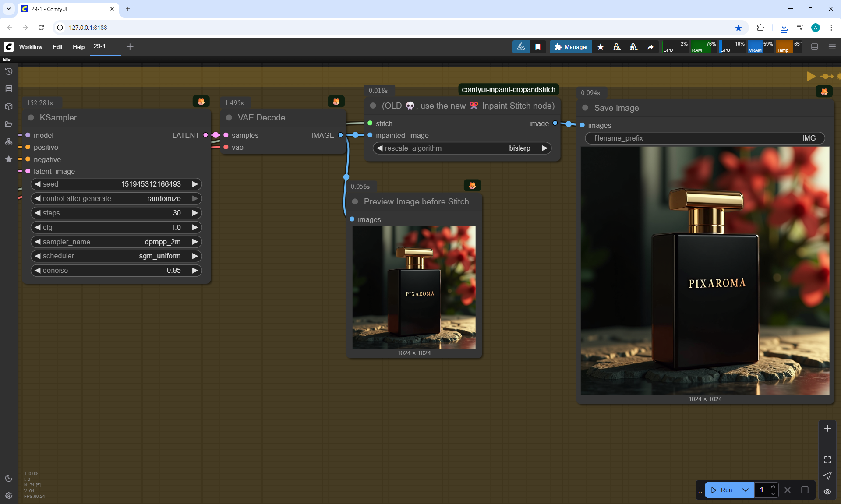Click the share arrow icon in toolbar

(650, 47)
